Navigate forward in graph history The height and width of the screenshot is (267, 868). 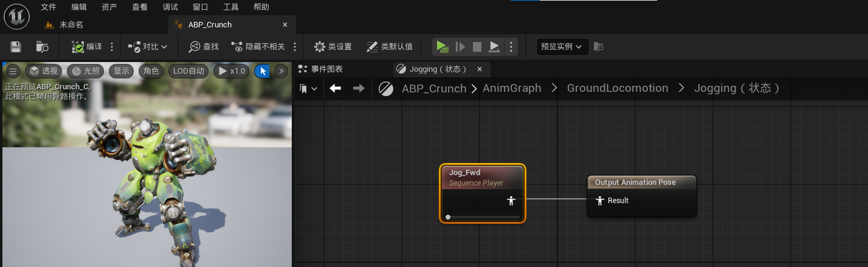359,89
